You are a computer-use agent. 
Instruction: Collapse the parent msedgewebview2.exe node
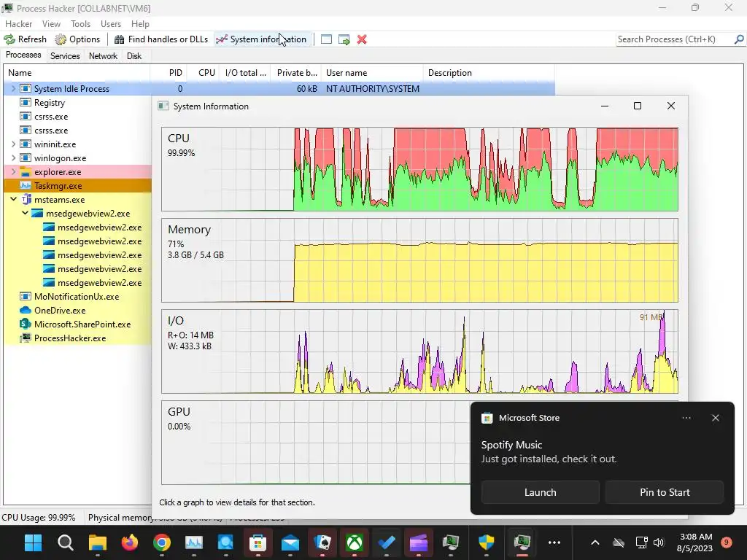[26, 214]
